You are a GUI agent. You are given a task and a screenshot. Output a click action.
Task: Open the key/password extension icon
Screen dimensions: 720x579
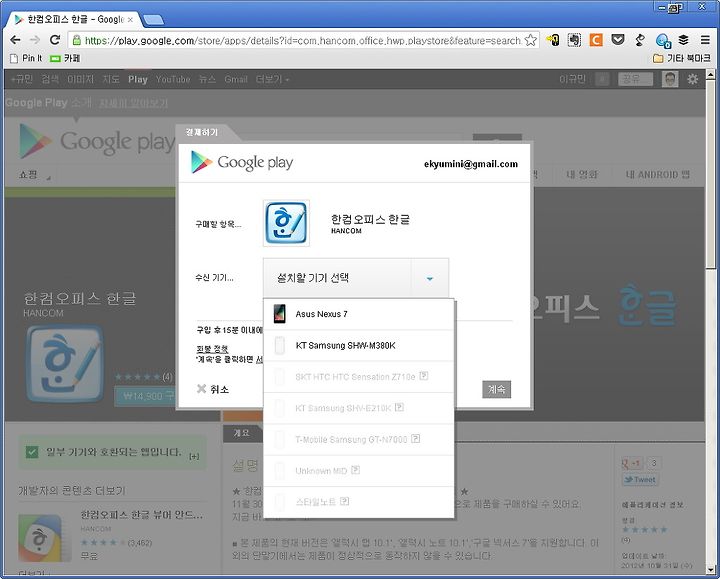click(552, 40)
